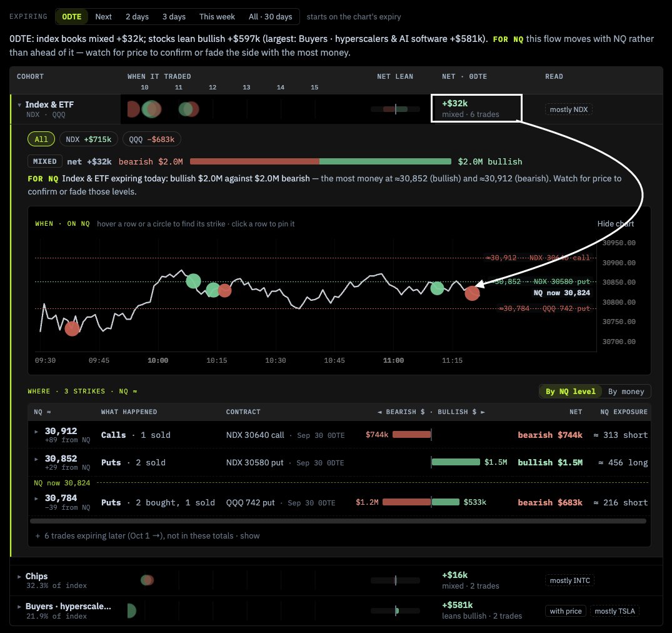
Task: Click the green $1.5M bullish bar
Action: click(x=456, y=462)
